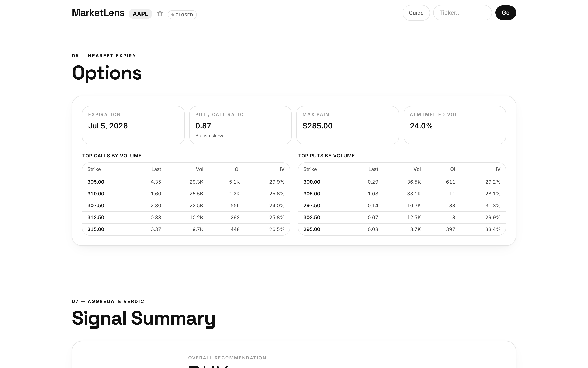Select the 310.00 call strike row
Image resolution: width=588 pixels, height=368 pixels.
186,194
